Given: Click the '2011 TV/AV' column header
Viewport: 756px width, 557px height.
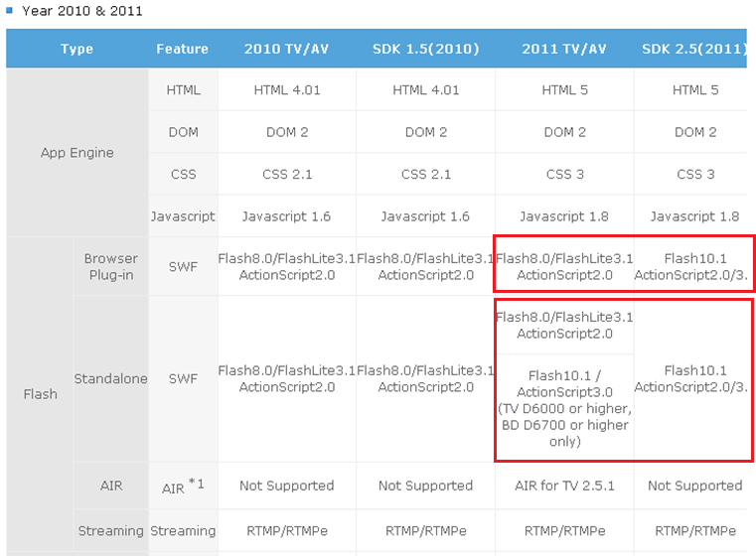Looking at the screenshot, I should pos(564,49).
